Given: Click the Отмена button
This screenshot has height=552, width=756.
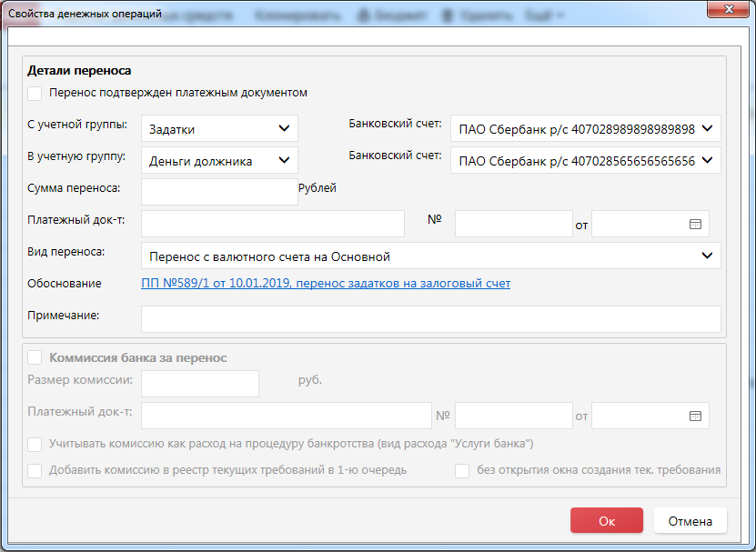Looking at the screenshot, I should coord(690,521).
